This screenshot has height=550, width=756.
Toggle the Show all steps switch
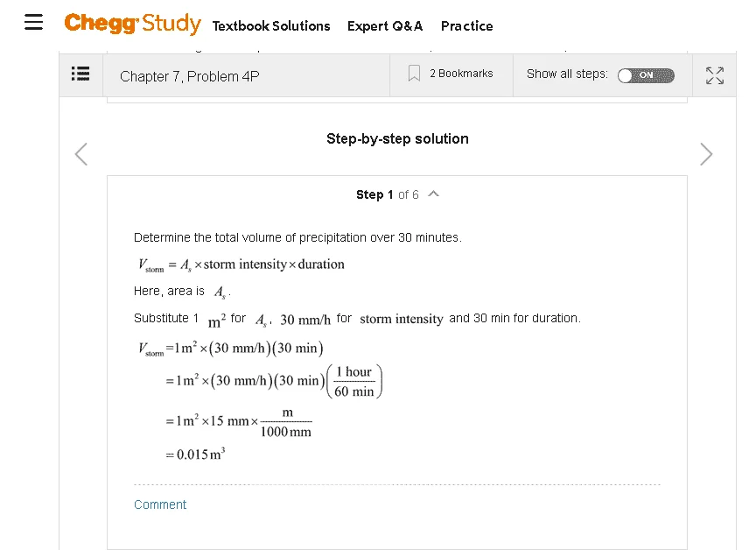point(646,75)
